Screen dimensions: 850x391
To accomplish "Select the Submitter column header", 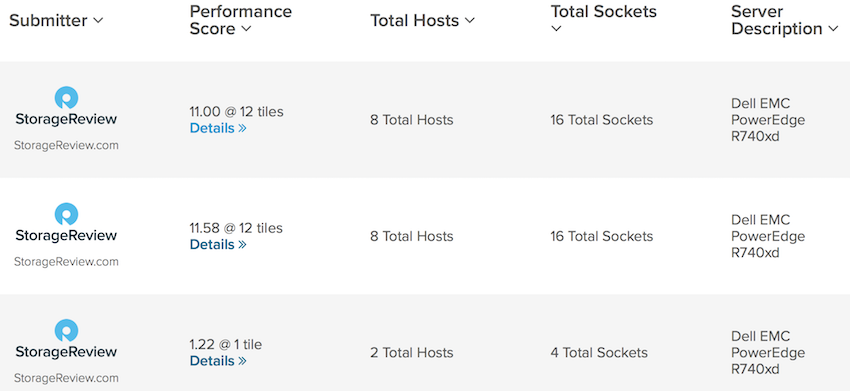I will [x=48, y=21].
